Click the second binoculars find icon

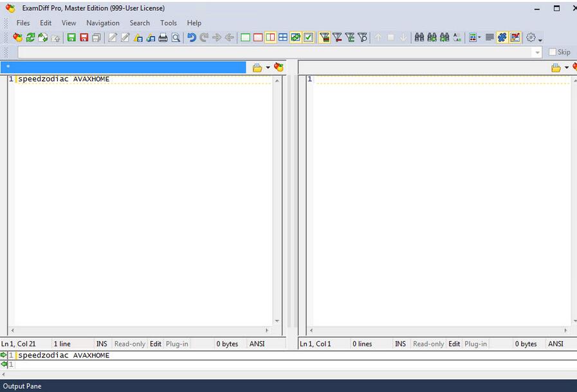click(432, 37)
